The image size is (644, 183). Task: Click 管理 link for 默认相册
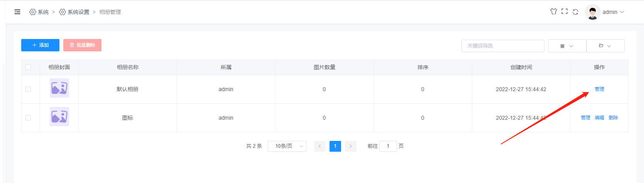[x=599, y=89]
